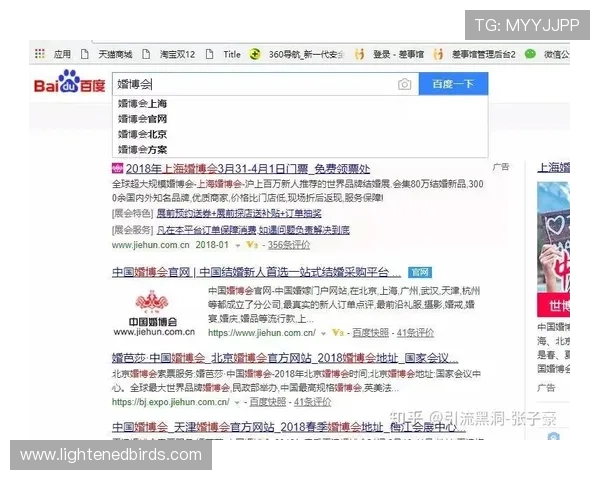The image size is (600, 480).
Task: Expand arrow next to bj.expo.jiehun.com.cn URL
Action: click(x=237, y=402)
